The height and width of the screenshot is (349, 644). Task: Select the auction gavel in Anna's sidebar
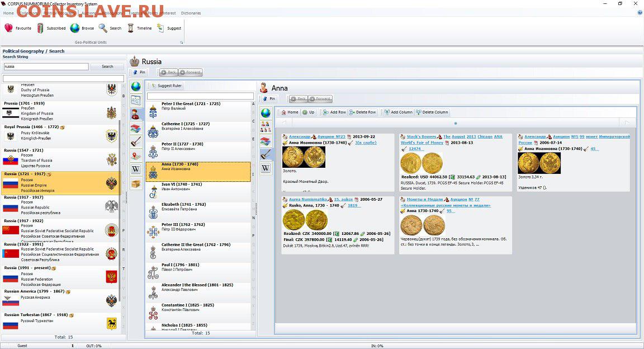(x=266, y=154)
